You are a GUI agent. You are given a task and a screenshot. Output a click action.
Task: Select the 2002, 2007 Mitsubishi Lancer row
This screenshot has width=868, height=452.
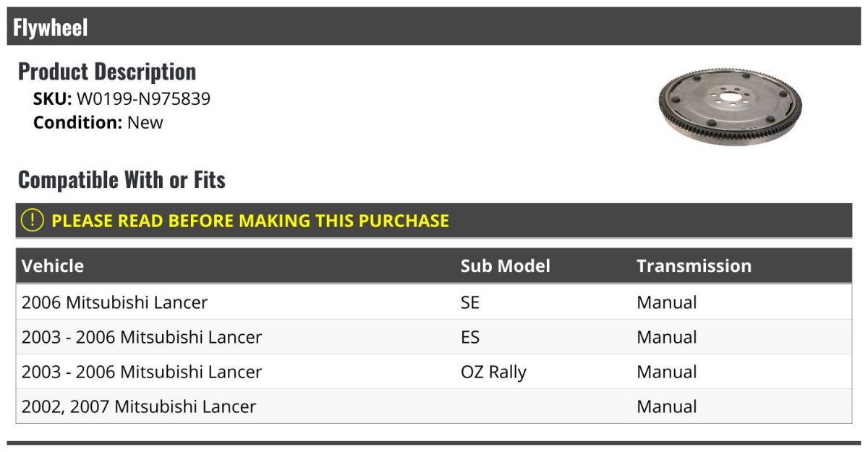coord(434,406)
